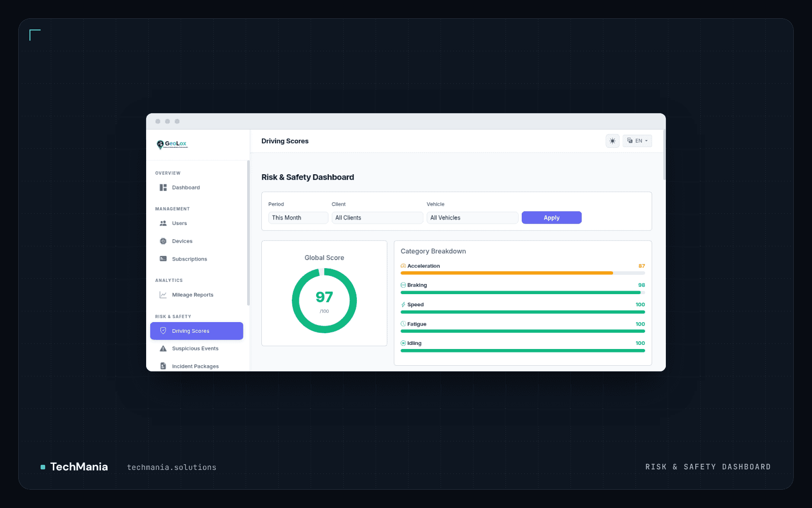Screen dimensions: 812x508
Task: Open Devices in the sidebar menu
Action: click(196, 241)
